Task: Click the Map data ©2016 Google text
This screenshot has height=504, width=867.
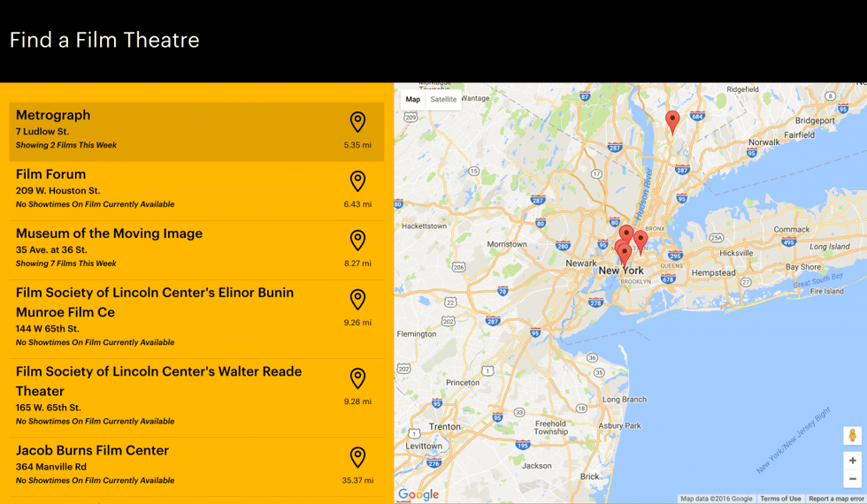Action: pos(716,499)
